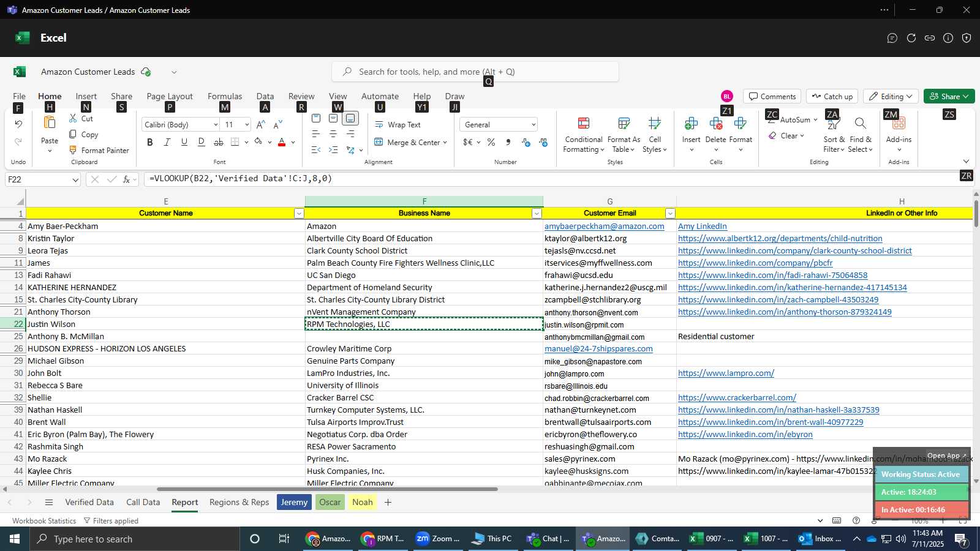Click the formula bar text
Viewport: 980px width, 551px height.
[x=241, y=179]
